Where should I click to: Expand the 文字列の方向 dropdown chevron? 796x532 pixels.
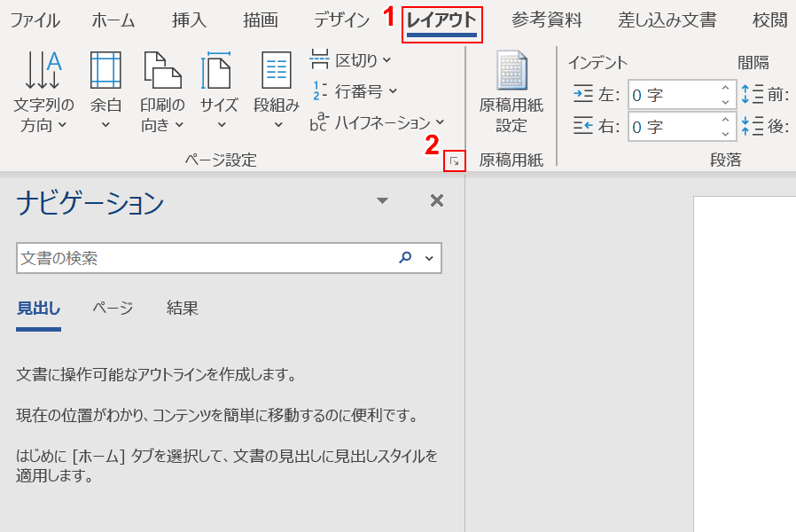click(62, 124)
